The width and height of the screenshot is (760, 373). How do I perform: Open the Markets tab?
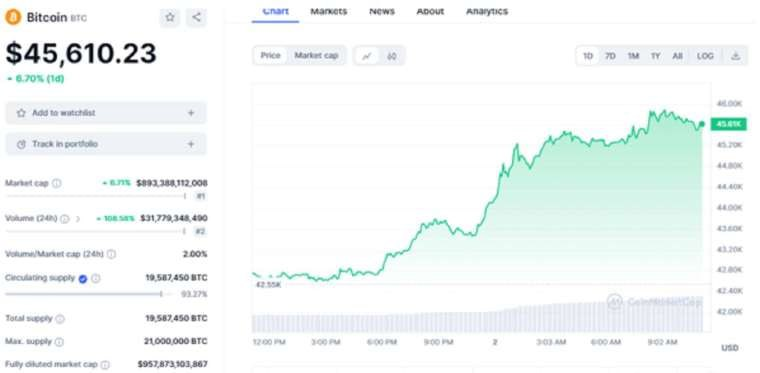pyautogui.click(x=329, y=11)
